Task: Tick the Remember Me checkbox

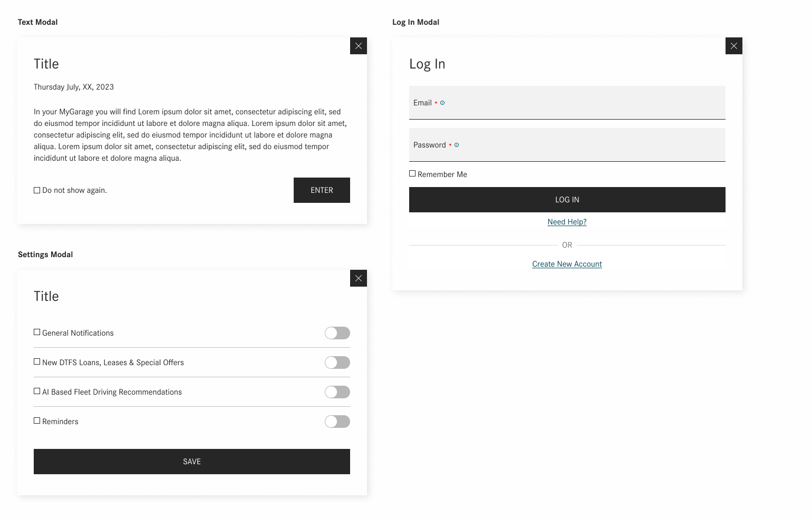Action: click(x=412, y=173)
